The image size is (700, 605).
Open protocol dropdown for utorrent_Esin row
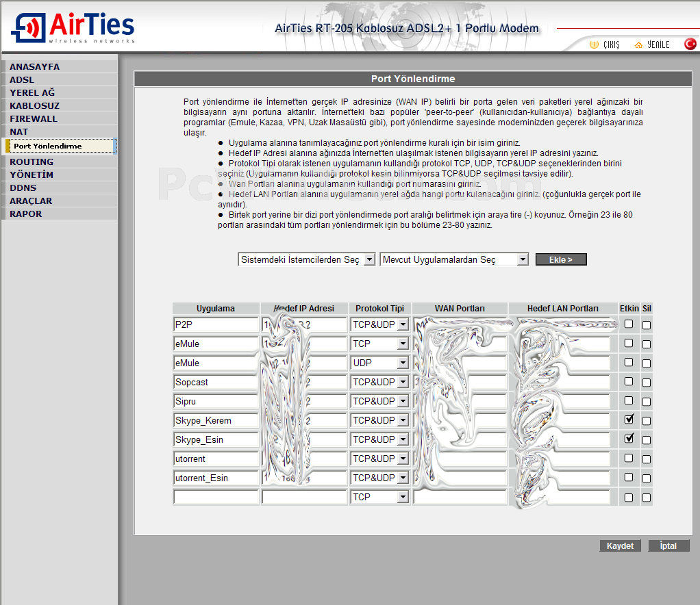[x=380, y=478]
